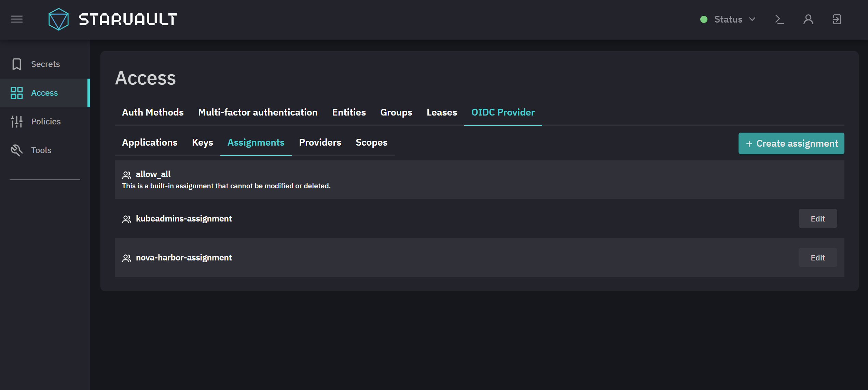Screen dimensions: 868x390
Task: Click the logout icon
Action: coord(837,19)
